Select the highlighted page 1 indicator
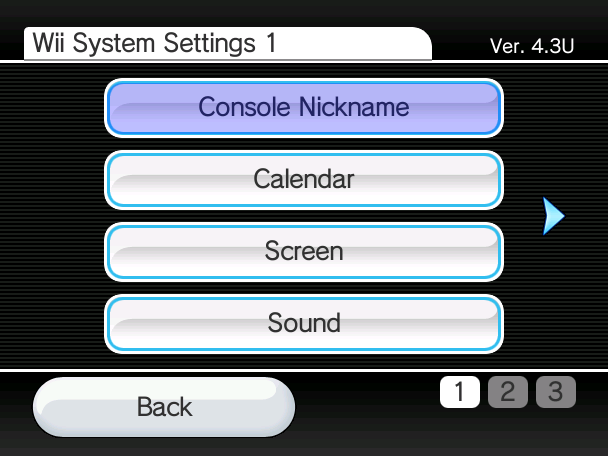Screen dimensions: 608x456 (x=459, y=392)
